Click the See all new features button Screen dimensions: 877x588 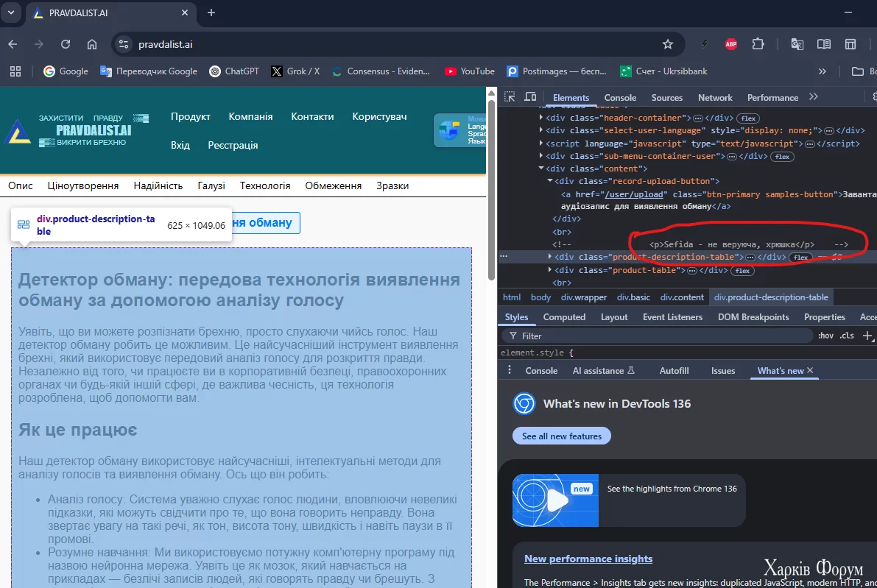561,436
